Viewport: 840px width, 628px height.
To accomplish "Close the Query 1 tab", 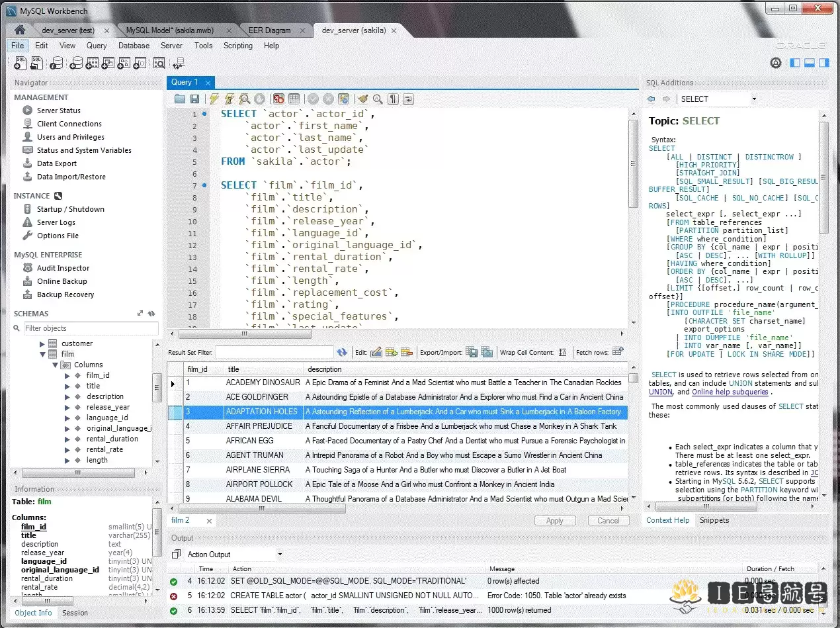I will (x=208, y=83).
